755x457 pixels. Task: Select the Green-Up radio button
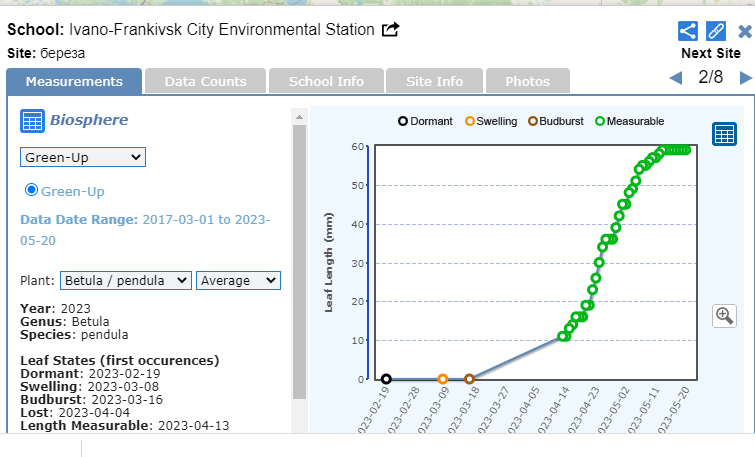[x=31, y=190]
